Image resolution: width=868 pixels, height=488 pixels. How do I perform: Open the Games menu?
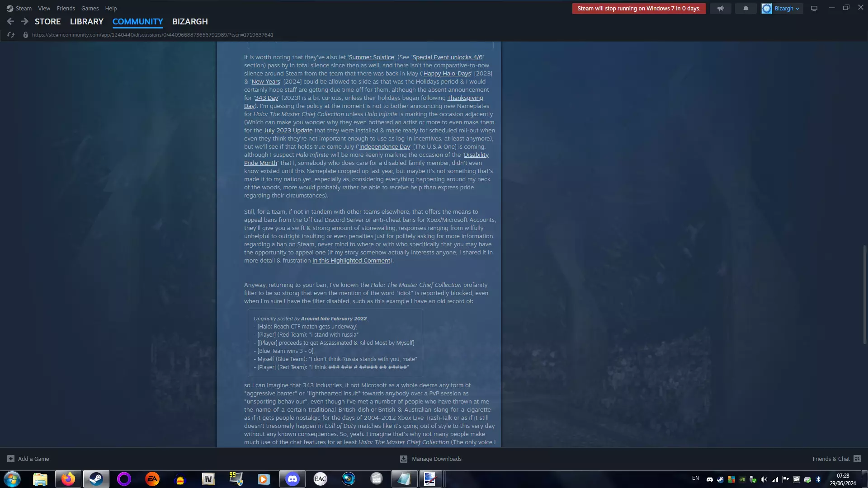(x=90, y=8)
